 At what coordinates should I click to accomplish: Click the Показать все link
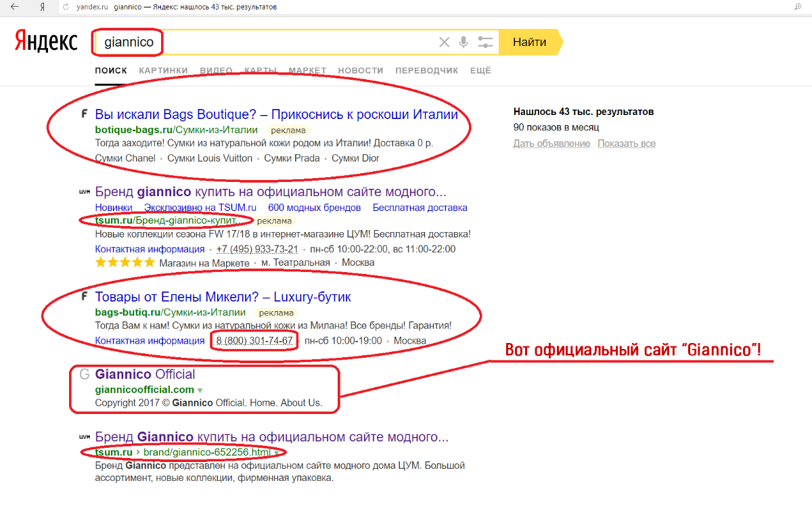pyautogui.click(x=627, y=143)
